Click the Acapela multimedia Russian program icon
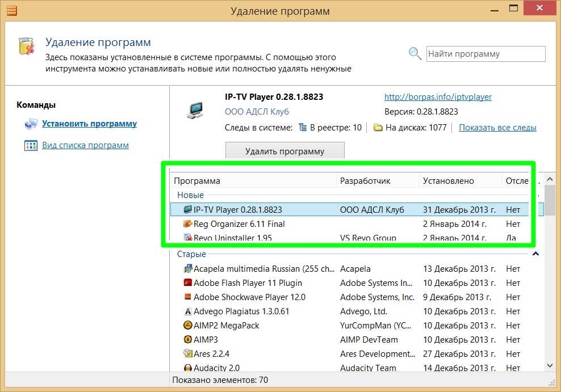The height and width of the screenshot is (392, 561). coord(188,269)
